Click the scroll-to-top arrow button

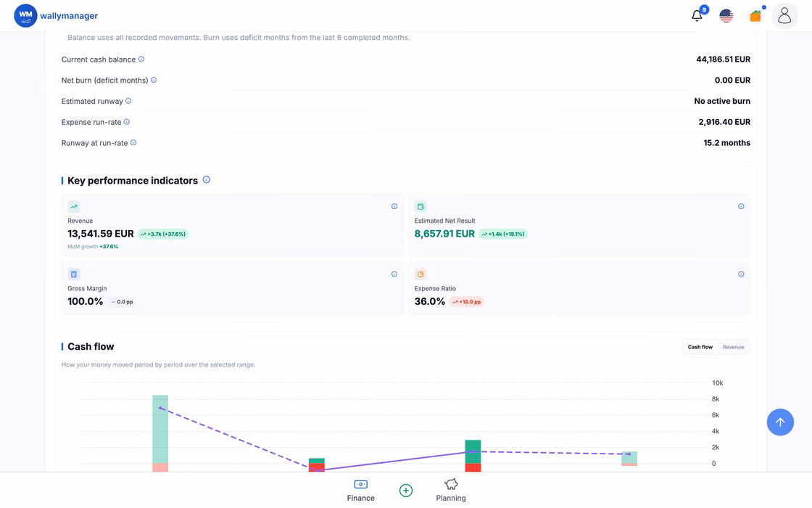(x=780, y=422)
